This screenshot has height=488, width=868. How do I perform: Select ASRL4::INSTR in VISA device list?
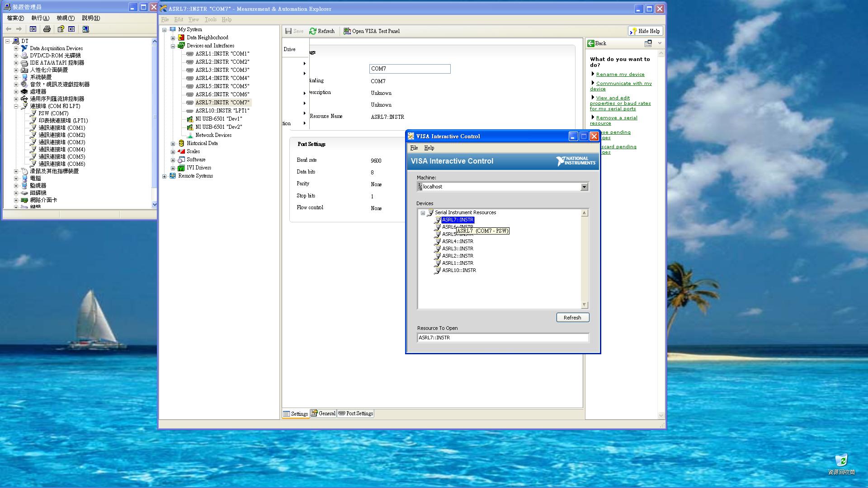[458, 241]
